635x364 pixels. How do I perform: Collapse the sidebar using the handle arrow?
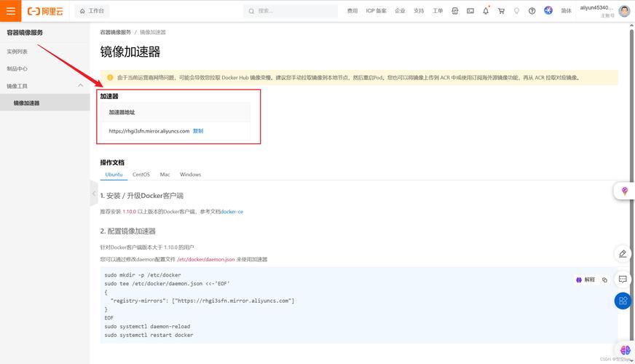(93, 194)
